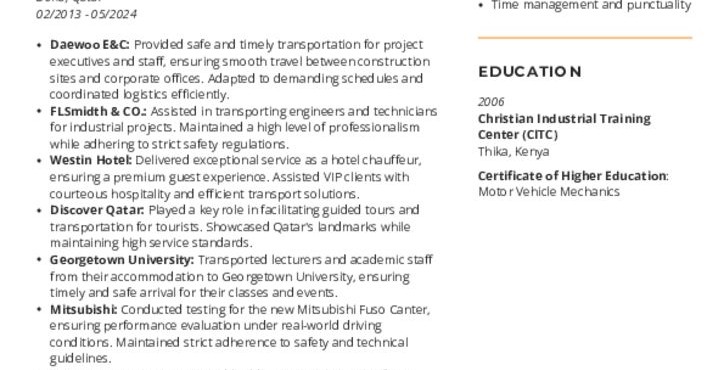
Task: Click Time management and punctuality bullet
Action: click(591, 6)
